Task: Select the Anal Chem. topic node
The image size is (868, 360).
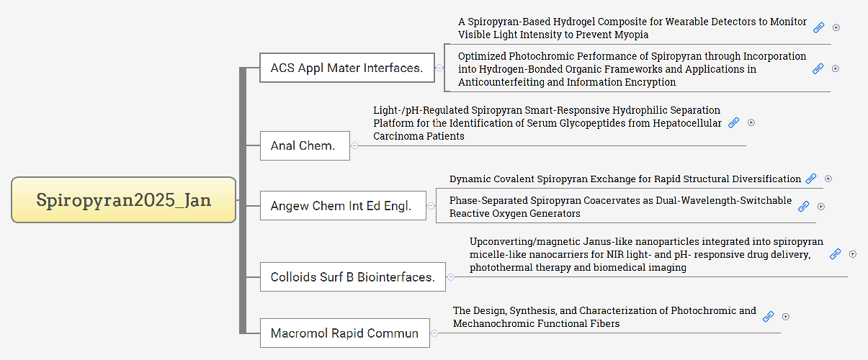Action: pos(305,145)
